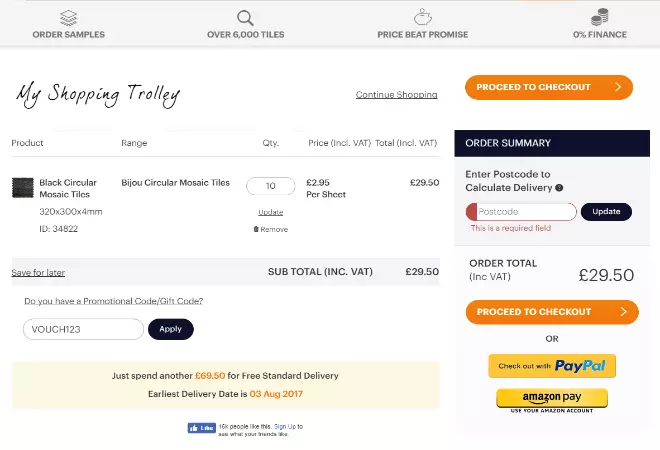
Task: Open the Black Circular Mosaic Tiles thumbnail
Action: click(22, 189)
